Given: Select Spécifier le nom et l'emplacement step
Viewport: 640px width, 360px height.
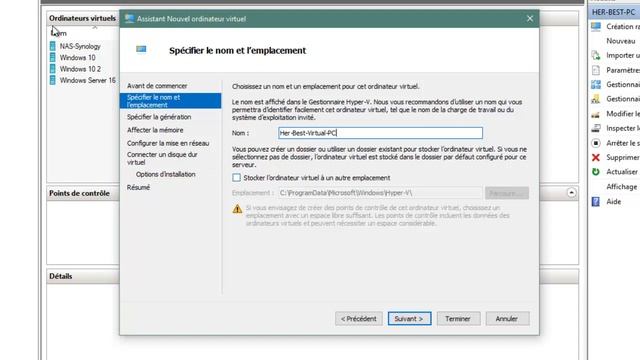Looking at the screenshot, I should [x=171, y=101].
